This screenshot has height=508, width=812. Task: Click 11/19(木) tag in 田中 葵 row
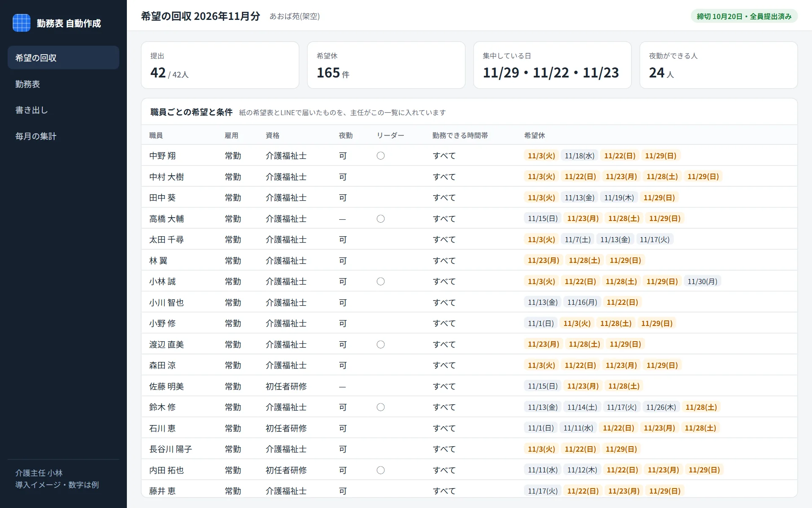(x=619, y=198)
